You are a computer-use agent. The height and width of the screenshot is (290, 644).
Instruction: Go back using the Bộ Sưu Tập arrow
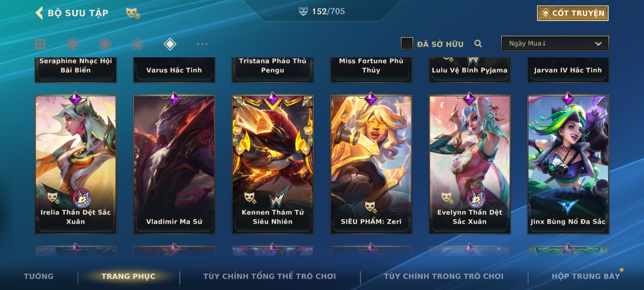click(x=39, y=13)
